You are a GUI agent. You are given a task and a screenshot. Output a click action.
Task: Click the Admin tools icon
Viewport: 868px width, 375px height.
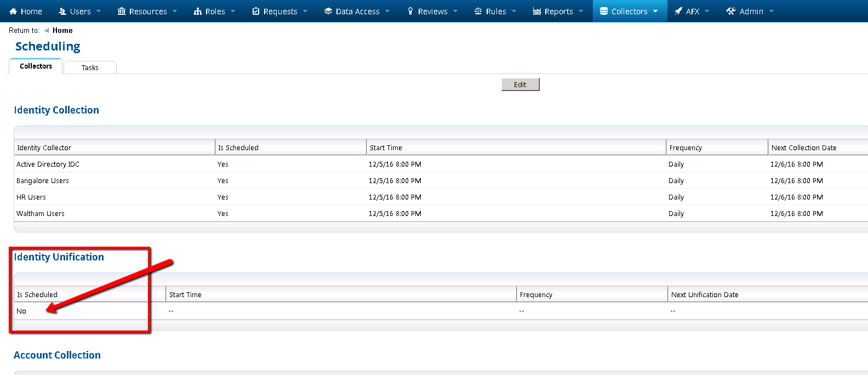pyautogui.click(x=731, y=12)
